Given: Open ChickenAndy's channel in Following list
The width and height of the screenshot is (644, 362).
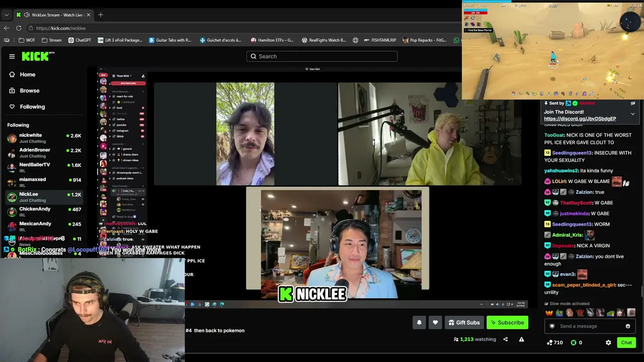Looking at the screenshot, I should (44, 212).
